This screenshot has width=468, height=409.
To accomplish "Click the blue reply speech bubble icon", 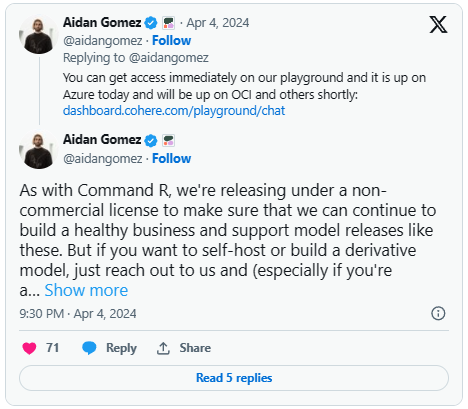I will tap(89, 348).
